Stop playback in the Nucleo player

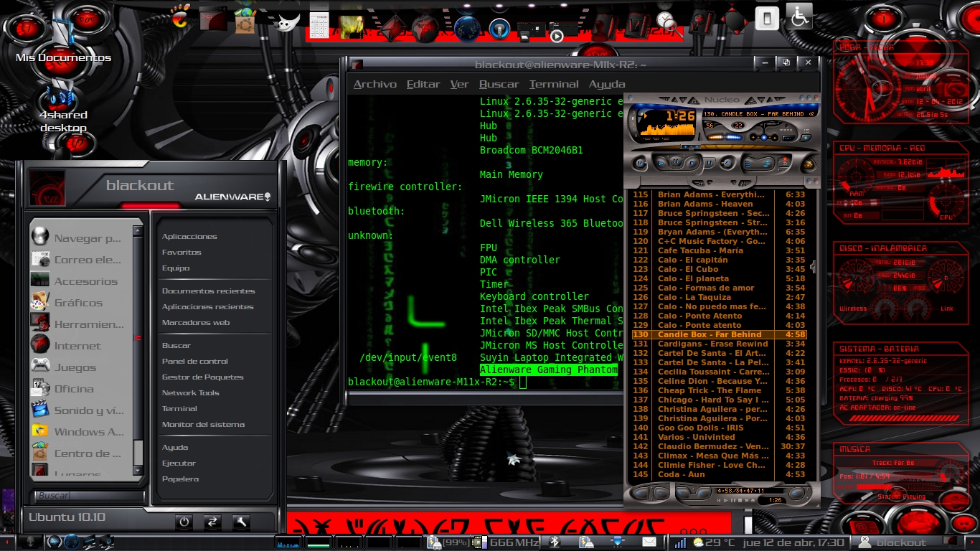692,163
